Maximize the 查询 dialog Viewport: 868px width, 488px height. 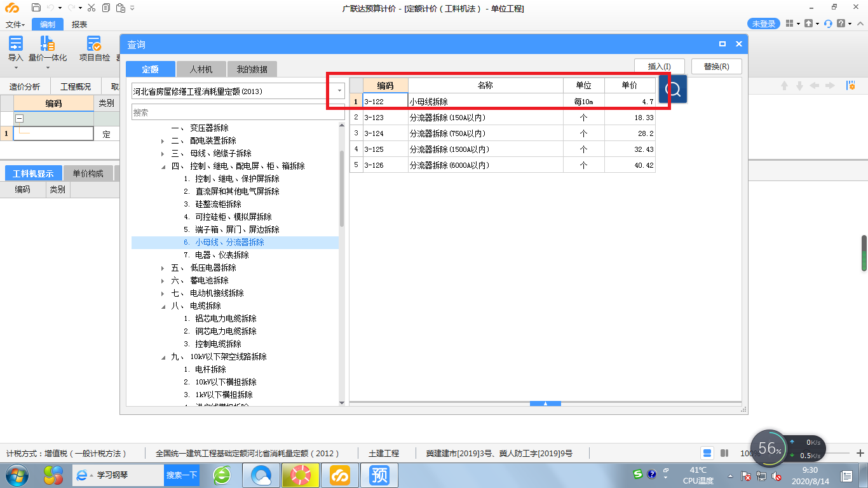coord(722,44)
